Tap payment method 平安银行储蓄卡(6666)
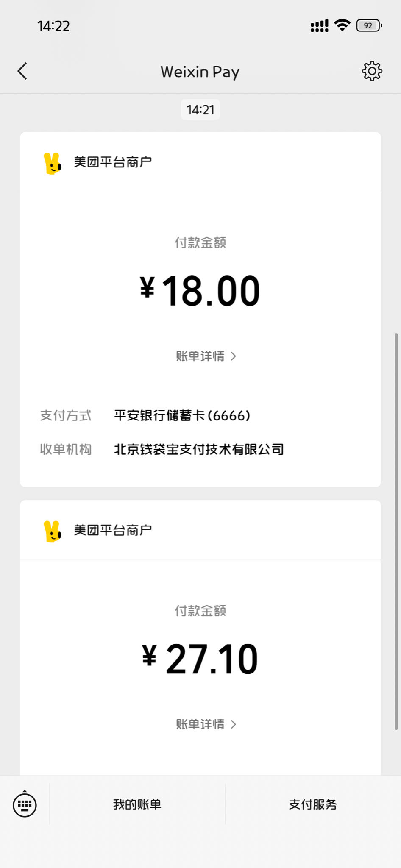401x868 pixels. (182, 415)
